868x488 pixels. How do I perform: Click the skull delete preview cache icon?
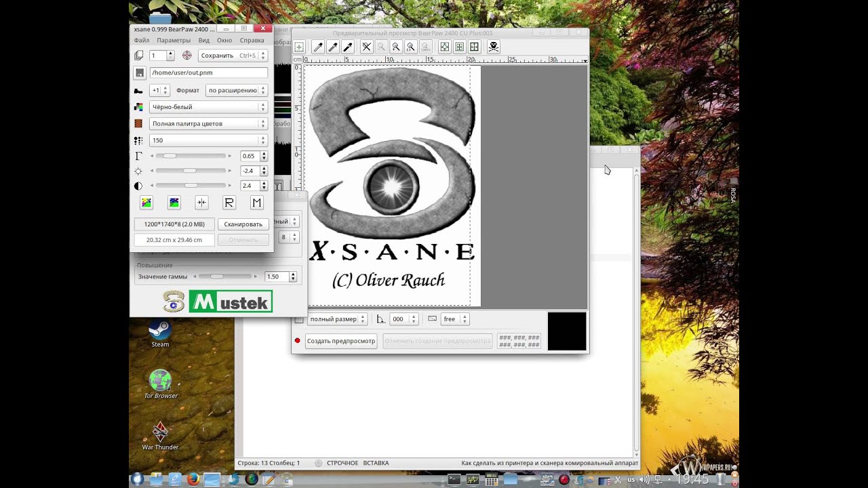[x=494, y=47]
